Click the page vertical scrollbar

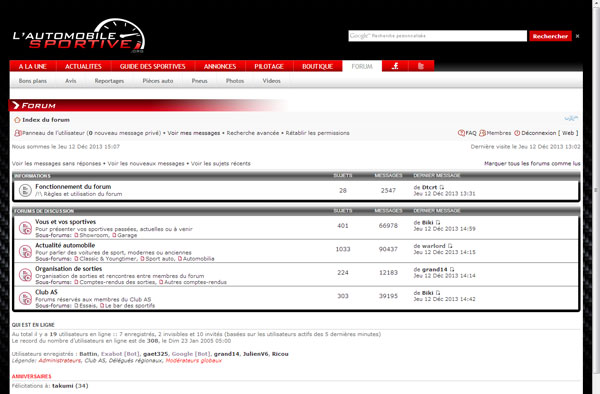[596, 191]
